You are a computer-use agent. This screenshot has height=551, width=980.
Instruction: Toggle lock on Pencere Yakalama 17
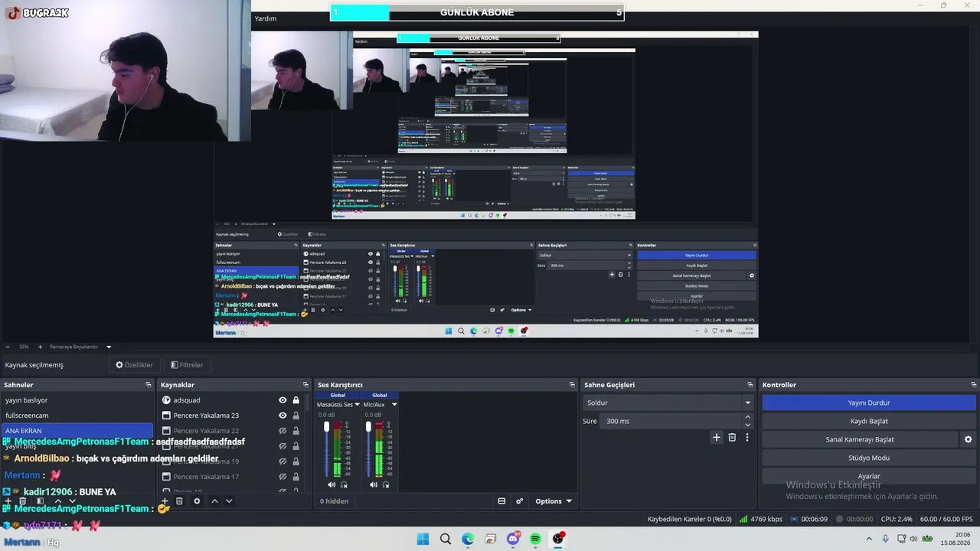tap(296, 477)
